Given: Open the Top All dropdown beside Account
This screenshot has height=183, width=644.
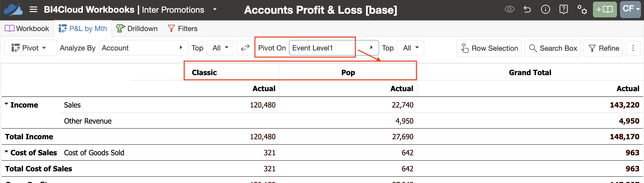Looking at the screenshot, I should (220, 48).
